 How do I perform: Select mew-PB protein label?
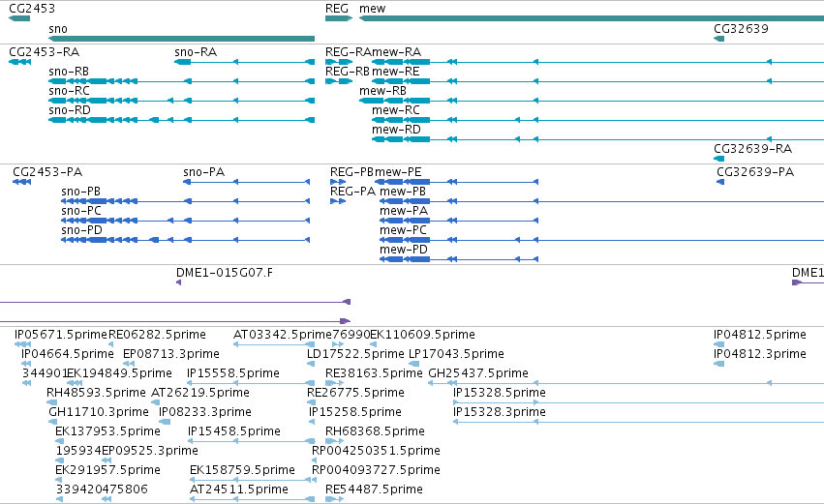403,192
